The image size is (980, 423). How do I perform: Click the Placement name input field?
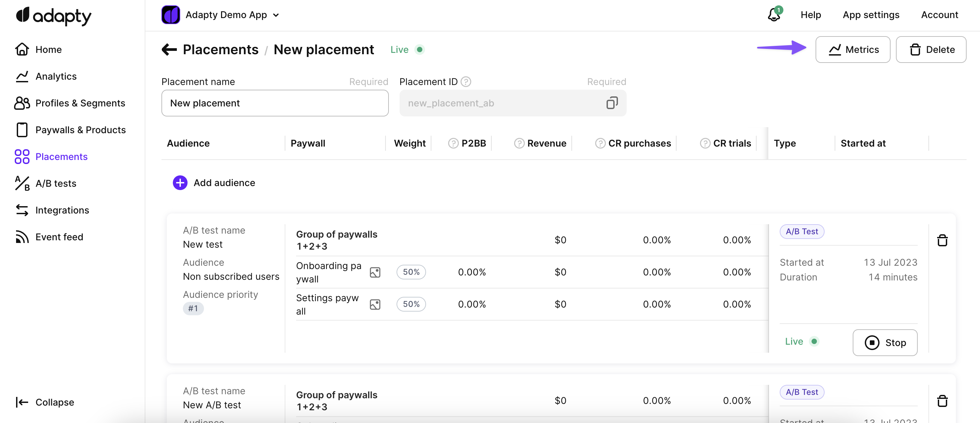pos(275,103)
